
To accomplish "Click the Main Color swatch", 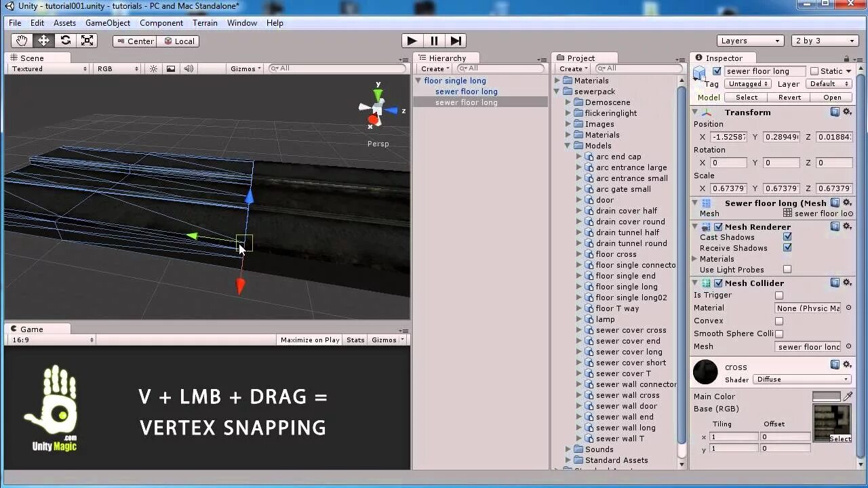I will pyautogui.click(x=826, y=396).
